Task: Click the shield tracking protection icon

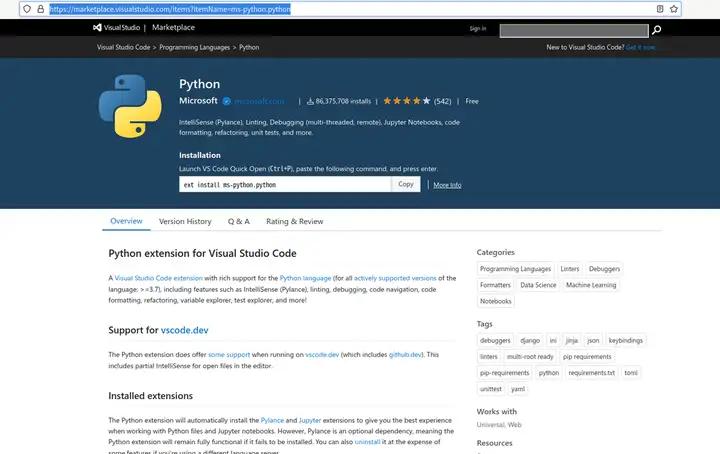Action: tap(27, 9)
